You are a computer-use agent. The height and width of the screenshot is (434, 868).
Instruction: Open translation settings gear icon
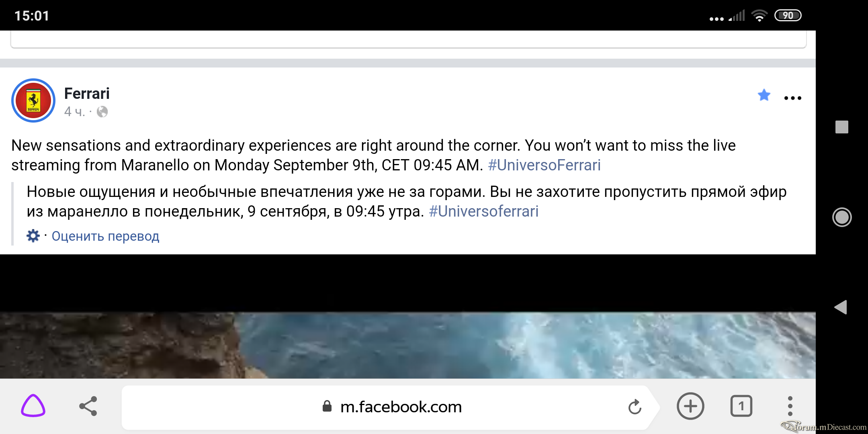pyautogui.click(x=33, y=236)
